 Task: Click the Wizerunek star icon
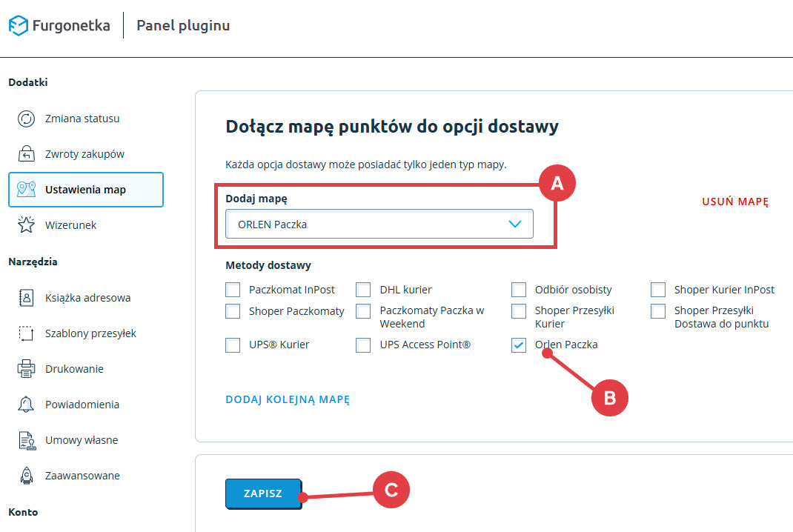[27, 225]
